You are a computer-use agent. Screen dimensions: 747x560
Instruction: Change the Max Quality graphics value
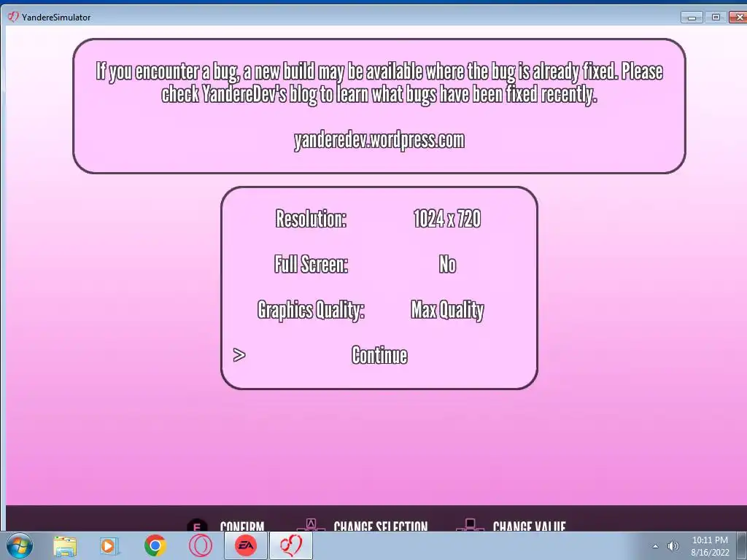click(447, 310)
